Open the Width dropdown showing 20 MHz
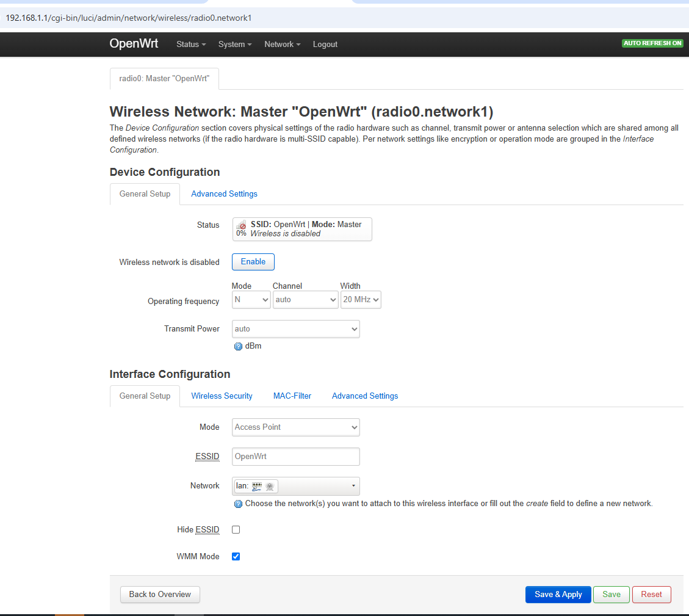Screen dimensions: 689x616 (x=361, y=300)
